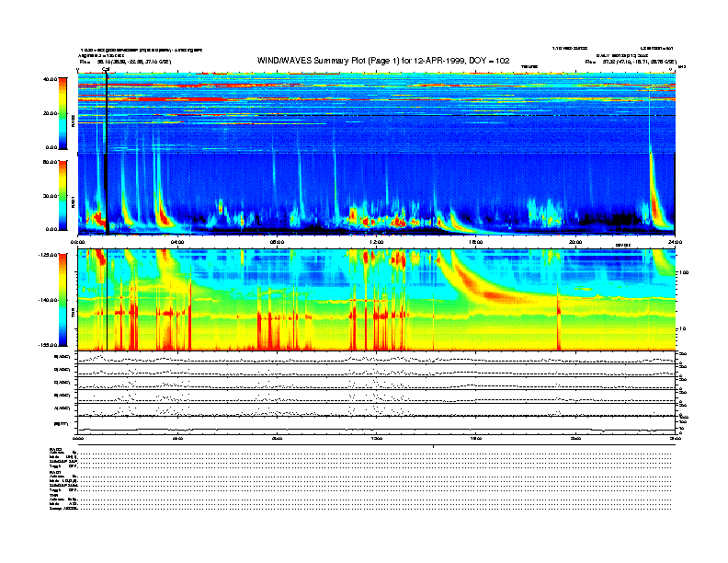
Task: Click the 30.00 color scale label
Action: [x=51, y=196]
